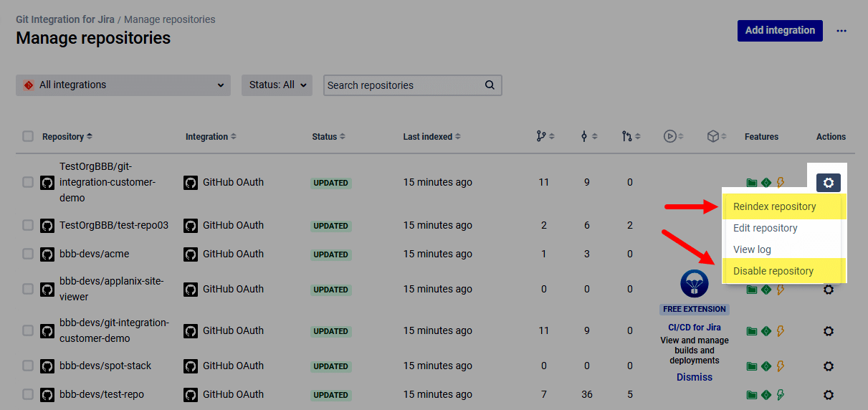Check the bbb-devs/applanix-site-viewer checkbox

28,289
